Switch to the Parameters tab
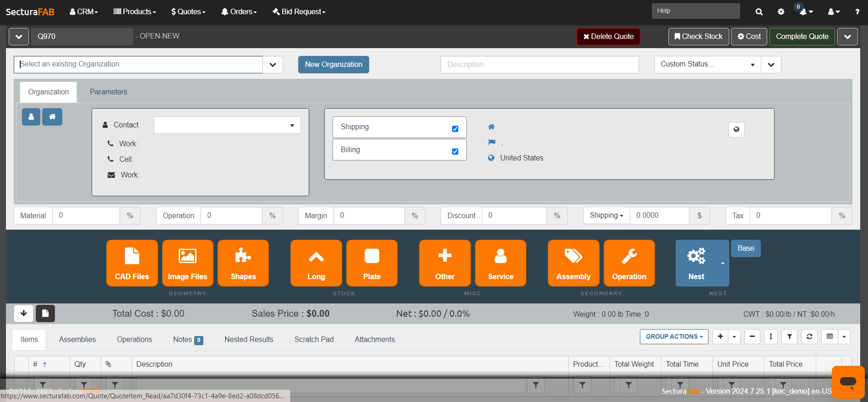The width and height of the screenshot is (868, 402). pyautogui.click(x=109, y=92)
